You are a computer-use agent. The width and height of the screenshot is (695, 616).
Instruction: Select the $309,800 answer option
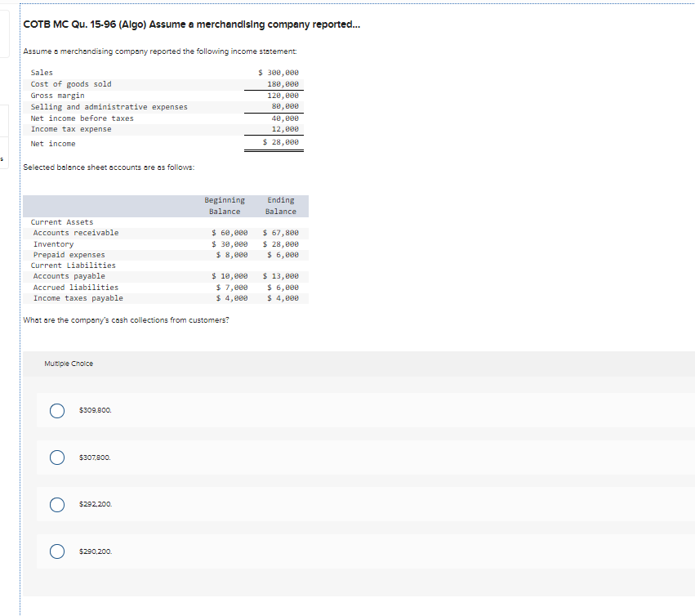(x=57, y=411)
